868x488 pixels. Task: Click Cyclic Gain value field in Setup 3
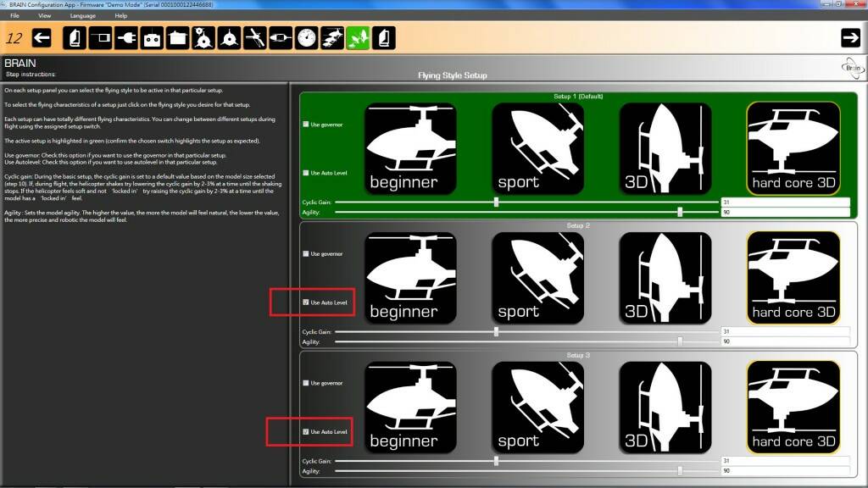point(785,460)
